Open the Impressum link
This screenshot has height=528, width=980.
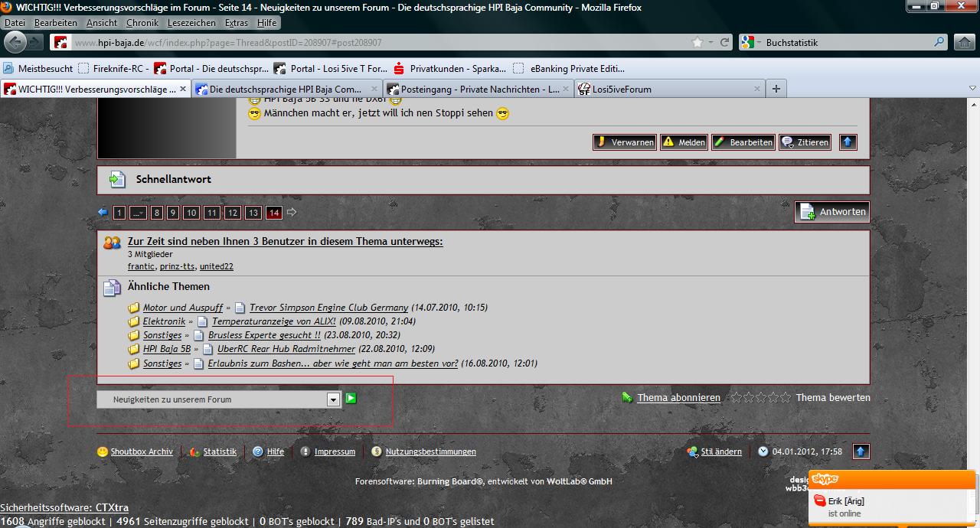click(x=335, y=451)
